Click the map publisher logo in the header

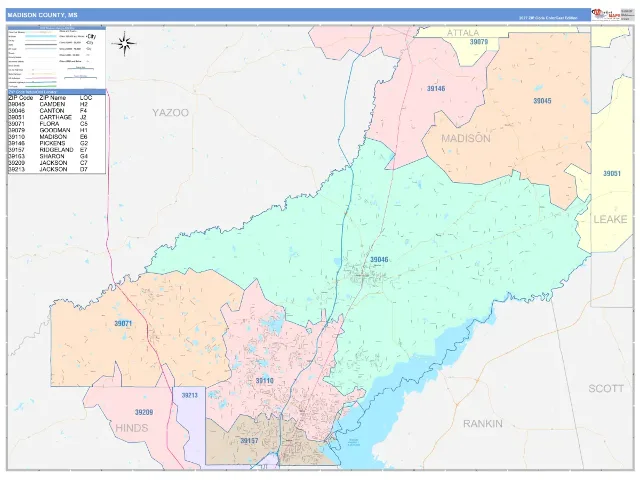[x=606, y=15]
